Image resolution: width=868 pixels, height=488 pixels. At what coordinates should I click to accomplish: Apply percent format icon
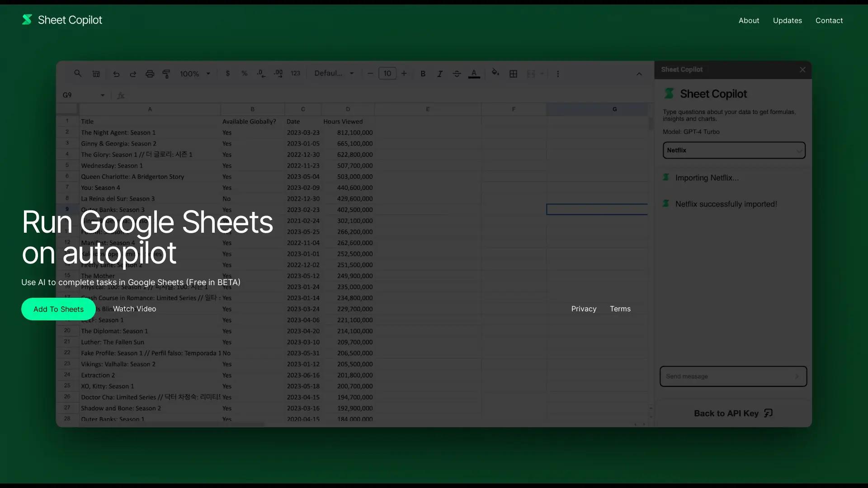pyautogui.click(x=244, y=73)
